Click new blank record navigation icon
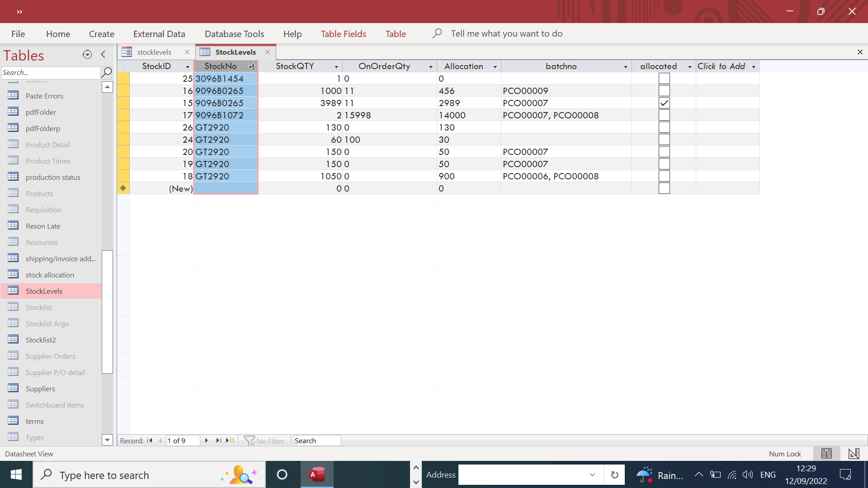868x488 pixels. coord(231,441)
